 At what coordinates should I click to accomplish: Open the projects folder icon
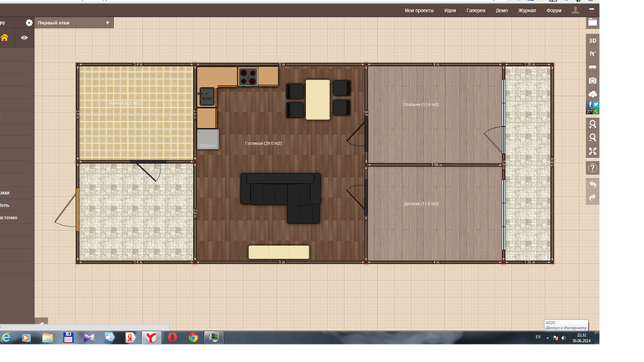(592, 23)
